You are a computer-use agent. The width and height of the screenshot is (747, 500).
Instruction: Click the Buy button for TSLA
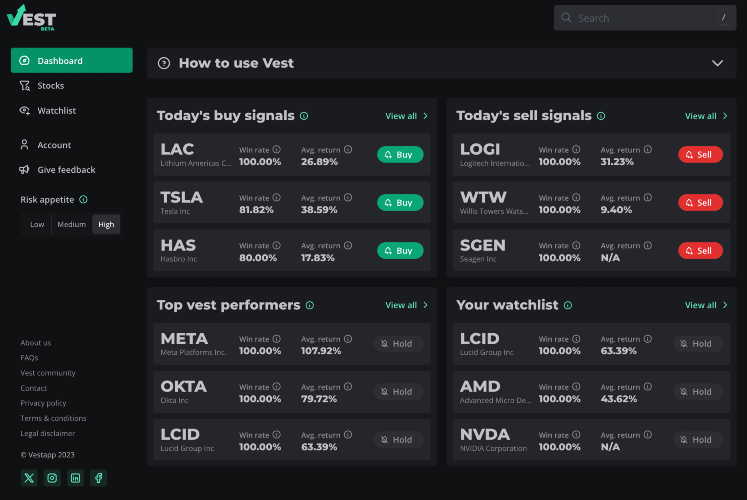(400, 202)
